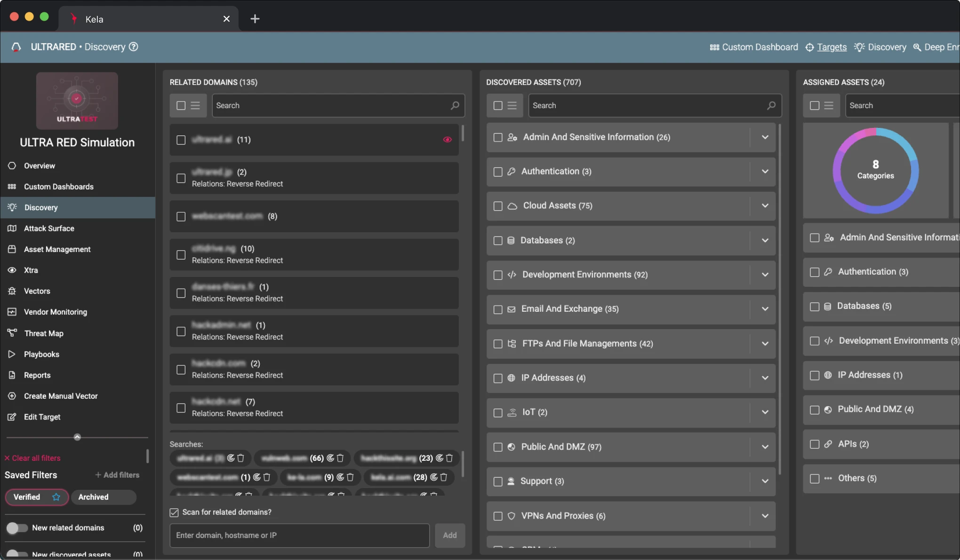Expand the Development Environments (92) chevron
Viewport: 960px width, 560px height.
coord(765,275)
